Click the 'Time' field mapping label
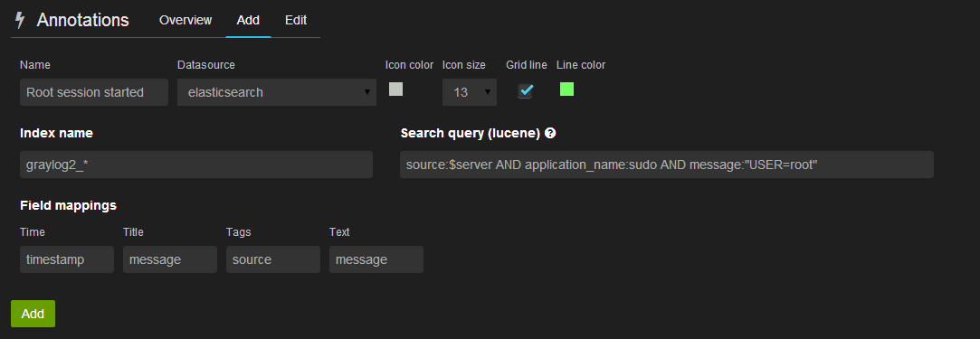The height and width of the screenshot is (339, 980). 33,232
